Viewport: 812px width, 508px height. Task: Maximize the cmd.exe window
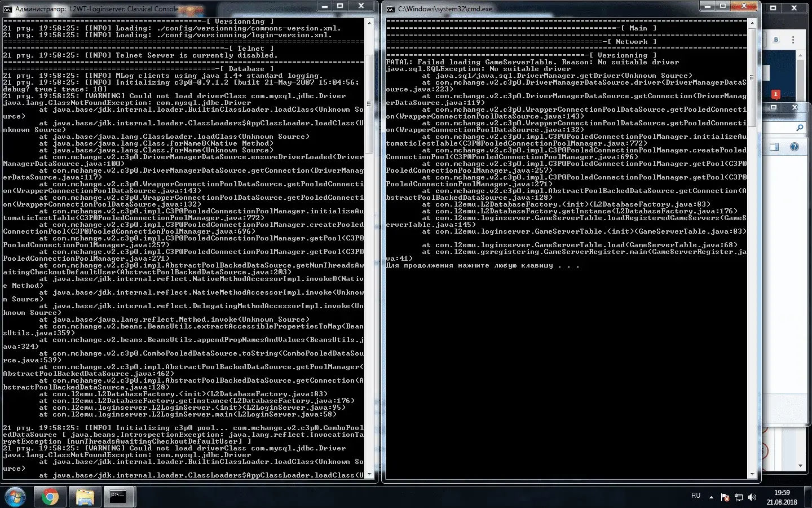(x=723, y=6)
